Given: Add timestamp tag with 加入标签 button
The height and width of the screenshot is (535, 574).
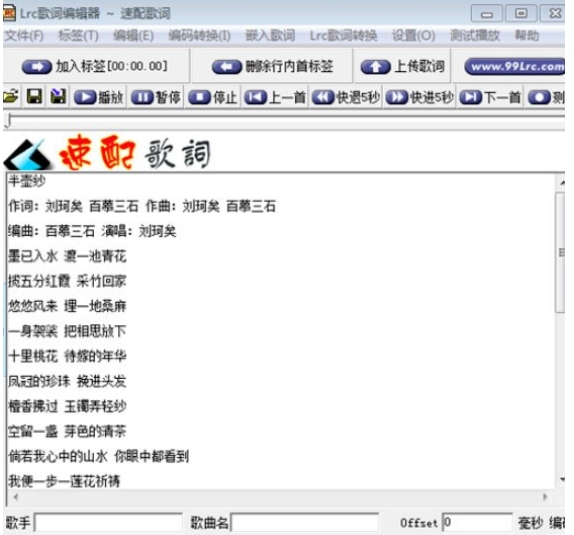Looking at the screenshot, I should (x=95, y=67).
